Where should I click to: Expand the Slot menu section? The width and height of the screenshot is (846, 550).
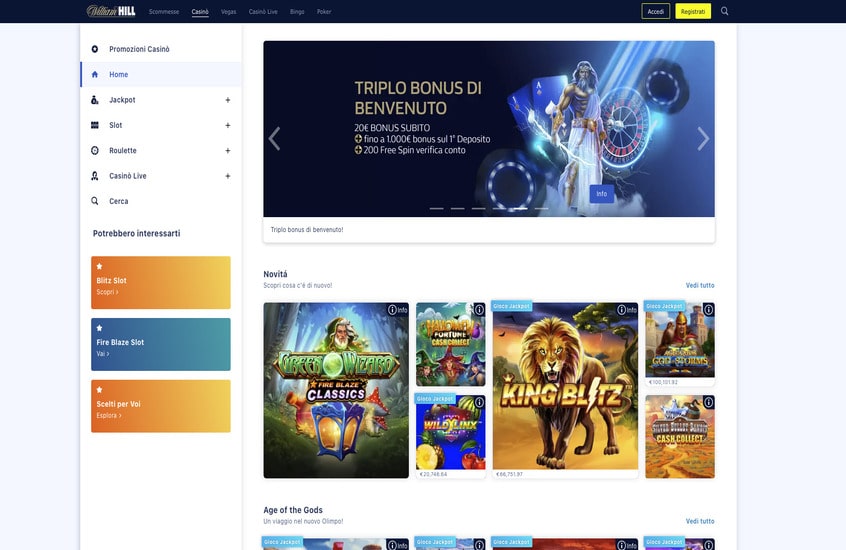coord(228,125)
